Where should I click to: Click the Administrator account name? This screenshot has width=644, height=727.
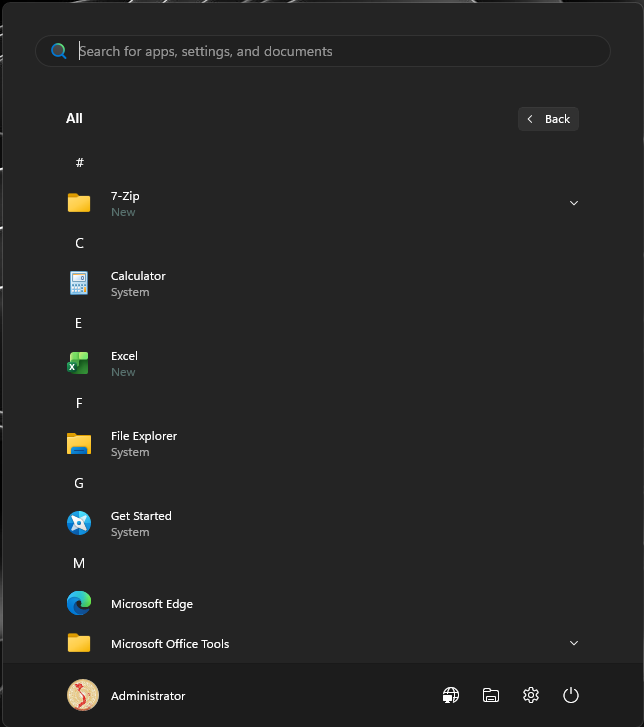[x=148, y=696]
